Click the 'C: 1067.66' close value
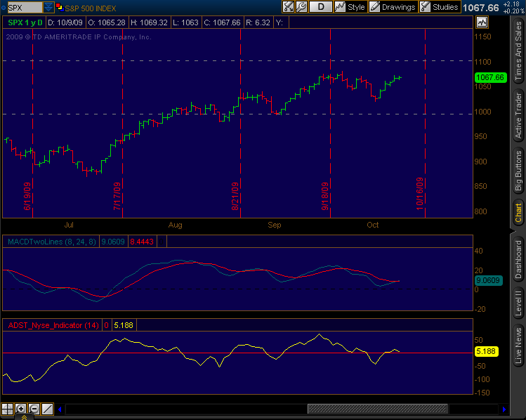 (x=222, y=22)
